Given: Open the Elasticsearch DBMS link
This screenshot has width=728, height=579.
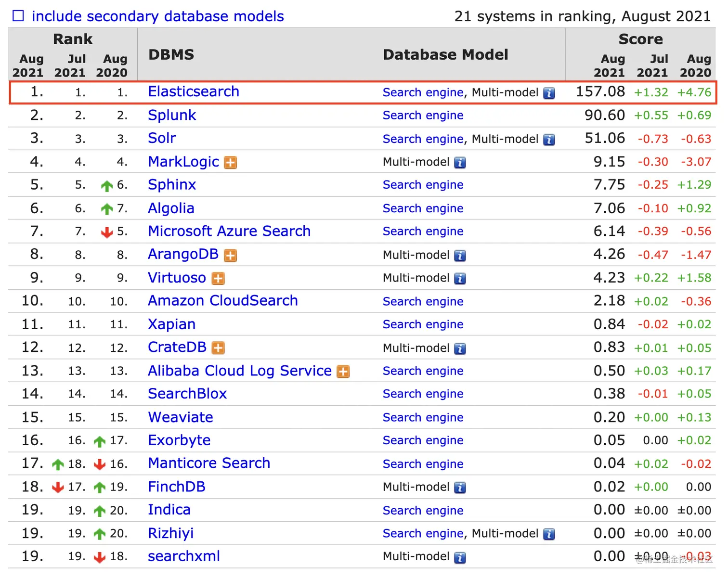Looking at the screenshot, I should click(194, 91).
